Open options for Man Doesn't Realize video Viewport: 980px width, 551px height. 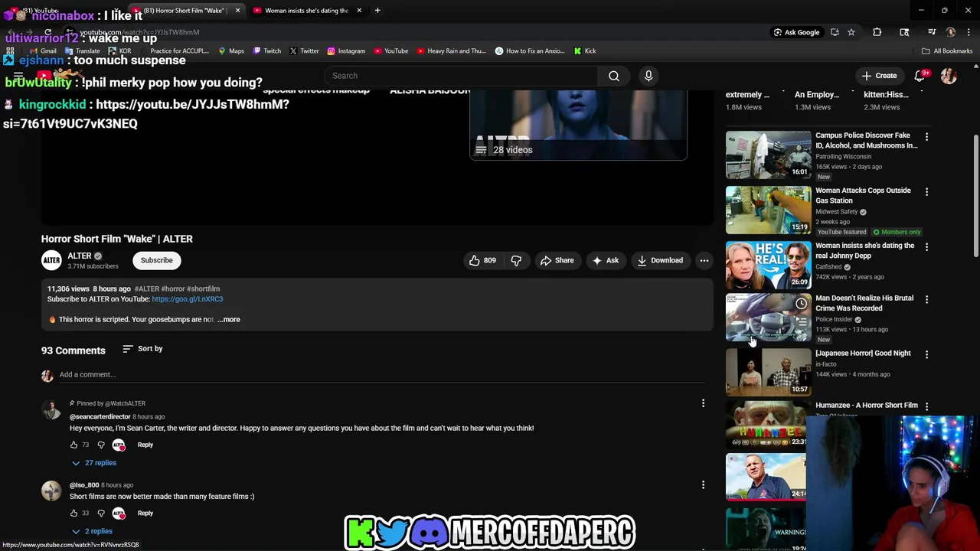point(926,299)
